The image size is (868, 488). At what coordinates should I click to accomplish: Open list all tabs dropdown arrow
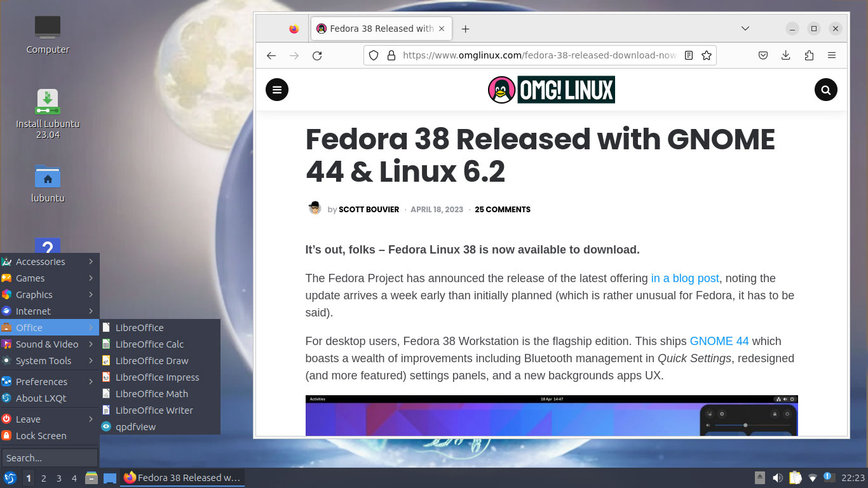coord(745,29)
